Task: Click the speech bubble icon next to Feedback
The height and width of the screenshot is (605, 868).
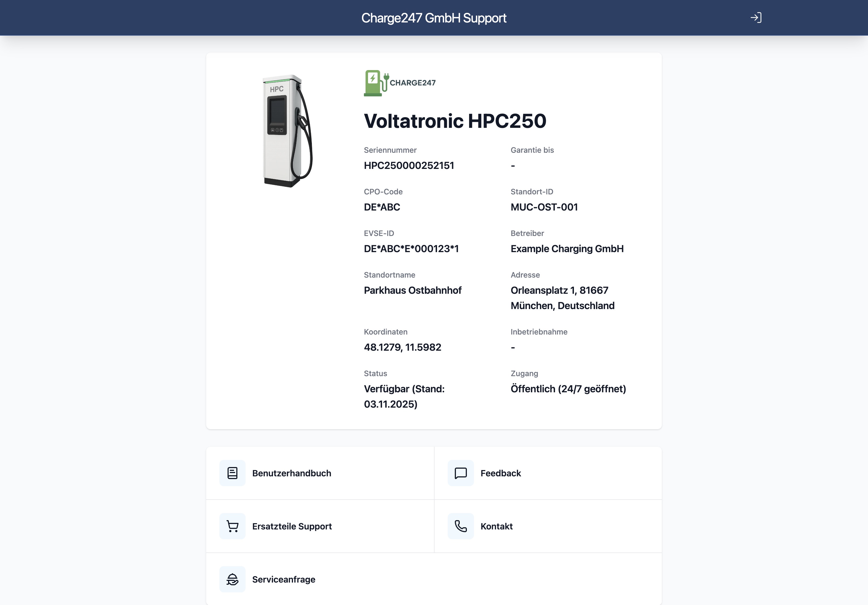Action: 461,473
